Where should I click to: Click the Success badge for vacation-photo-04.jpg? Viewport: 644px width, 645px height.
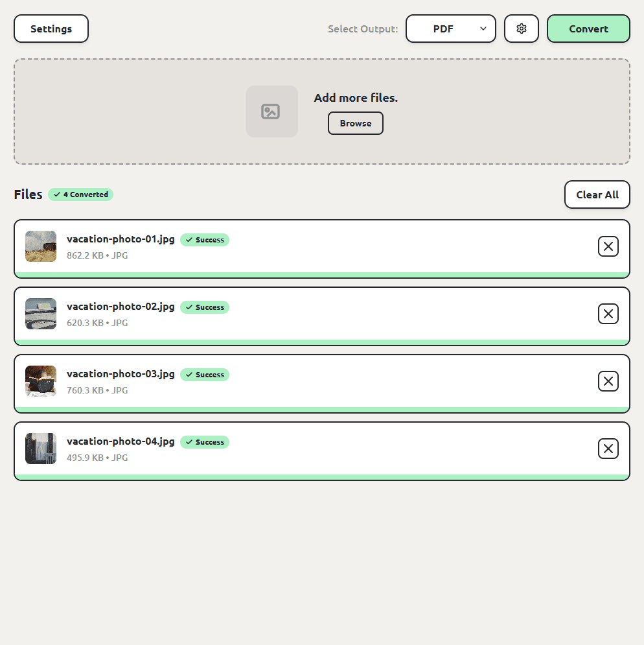pos(205,442)
